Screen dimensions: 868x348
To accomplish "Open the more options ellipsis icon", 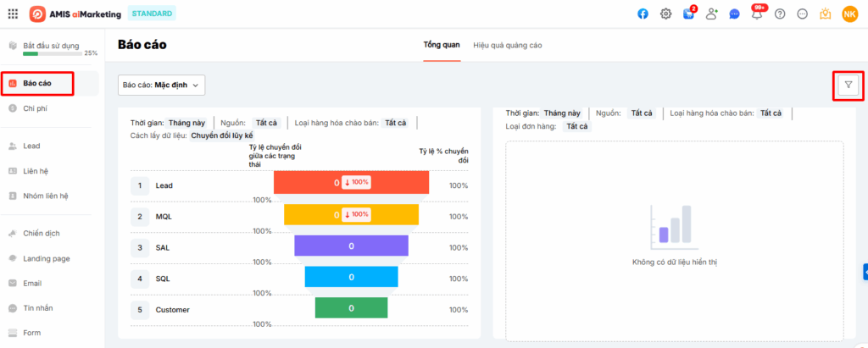I will tap(802, 14).
